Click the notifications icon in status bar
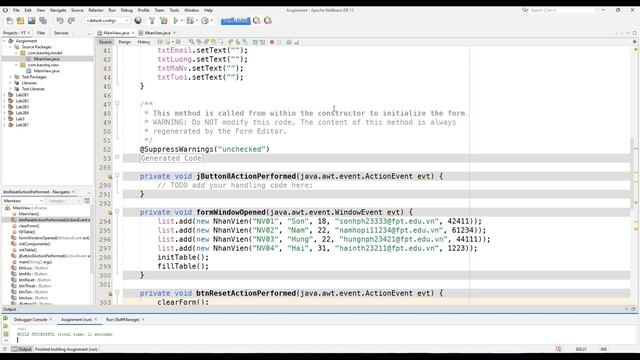Viewport: 640px width, 360px height. click(x=558, y=349)
